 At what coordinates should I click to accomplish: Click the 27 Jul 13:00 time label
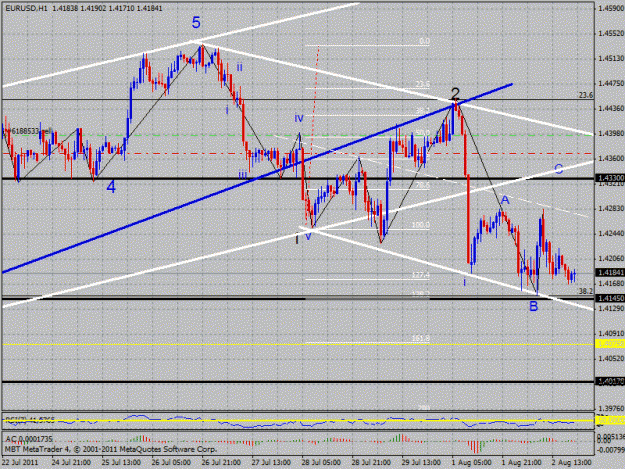[271, 463]
